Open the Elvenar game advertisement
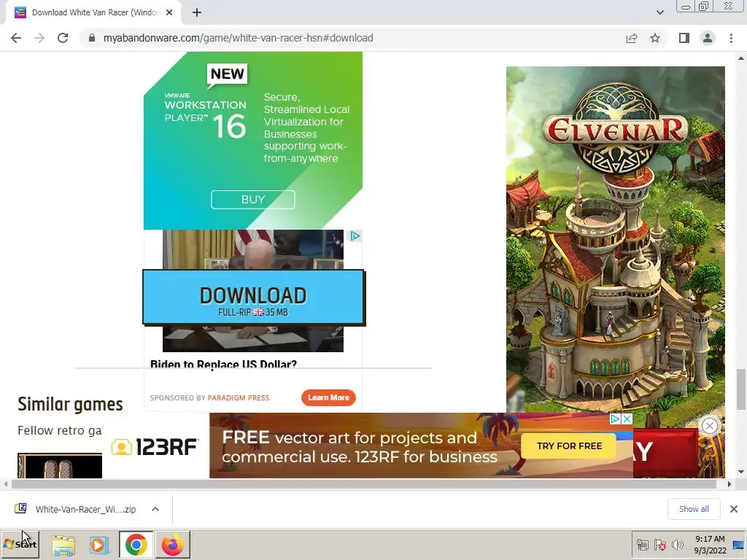This screenshot has width=747, height=560. coord(616,238)
